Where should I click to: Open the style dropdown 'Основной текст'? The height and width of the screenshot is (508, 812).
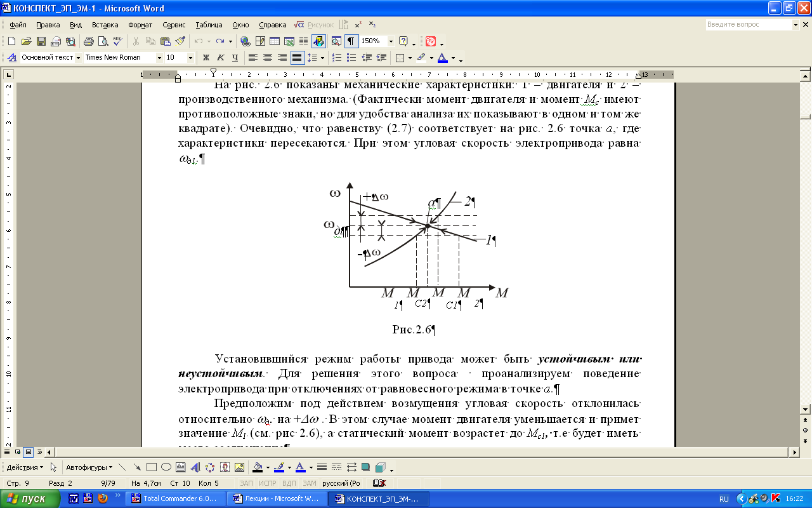point(78,58)
